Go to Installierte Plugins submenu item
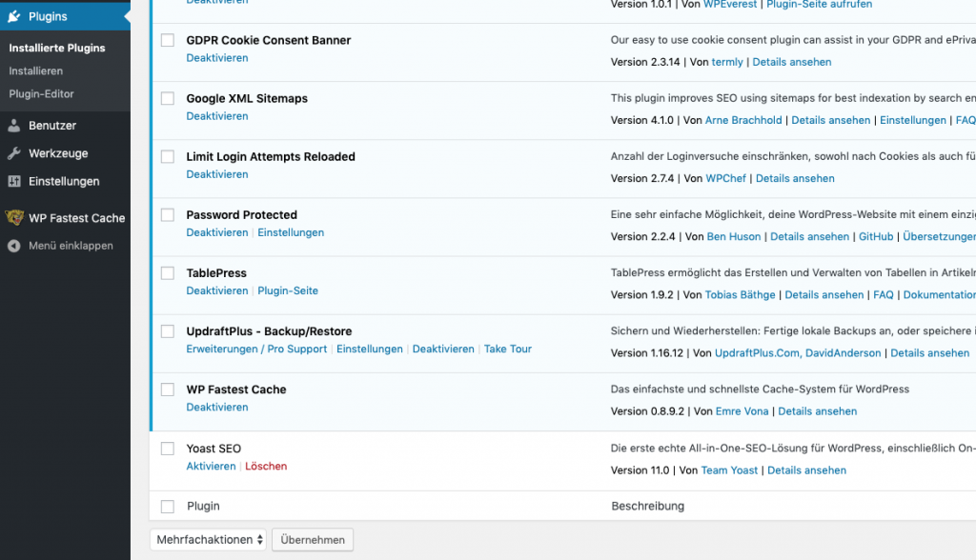976x560 pixels. (x=57, y=48)
